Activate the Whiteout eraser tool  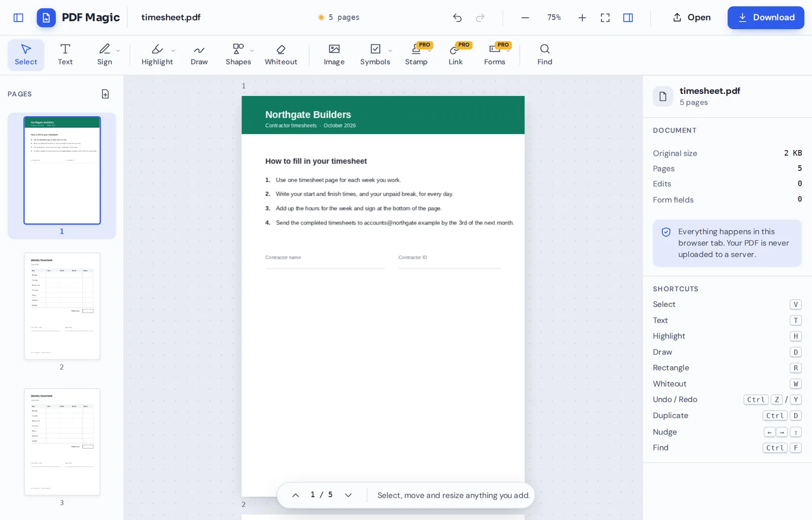[x=281, y=55]
